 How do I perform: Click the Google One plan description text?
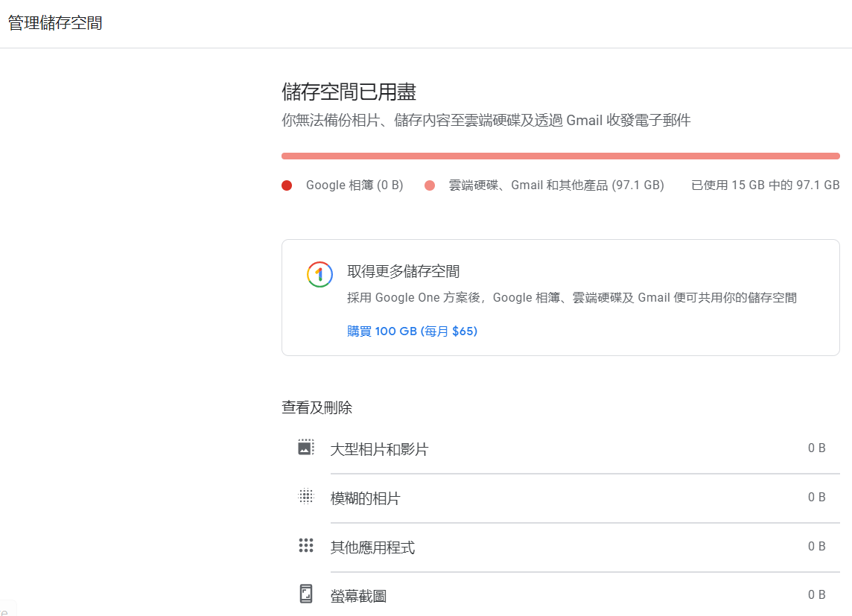[572, 298]
